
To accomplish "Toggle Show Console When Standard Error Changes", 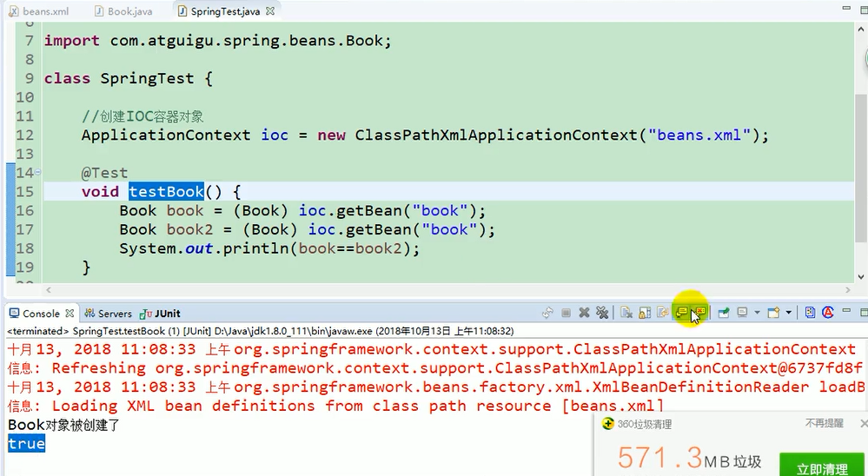I will (x=700, y=313).
